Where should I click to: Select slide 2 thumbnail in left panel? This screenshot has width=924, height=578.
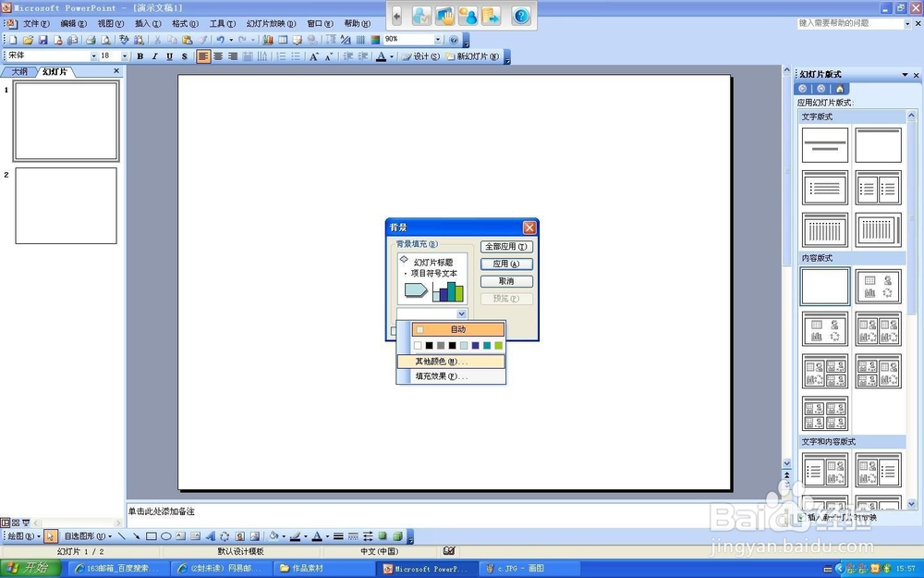(66, 205)
